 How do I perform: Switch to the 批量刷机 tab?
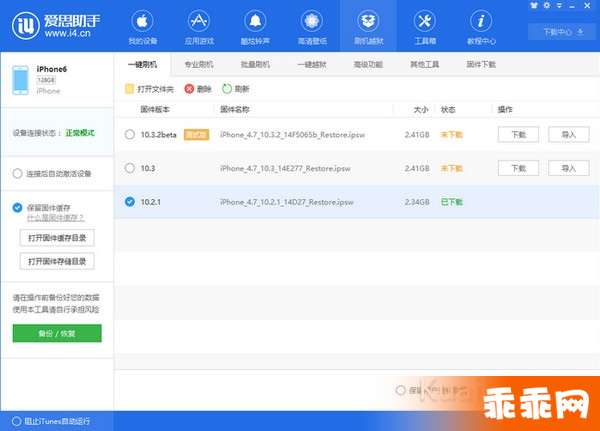(x=255, y=64)
